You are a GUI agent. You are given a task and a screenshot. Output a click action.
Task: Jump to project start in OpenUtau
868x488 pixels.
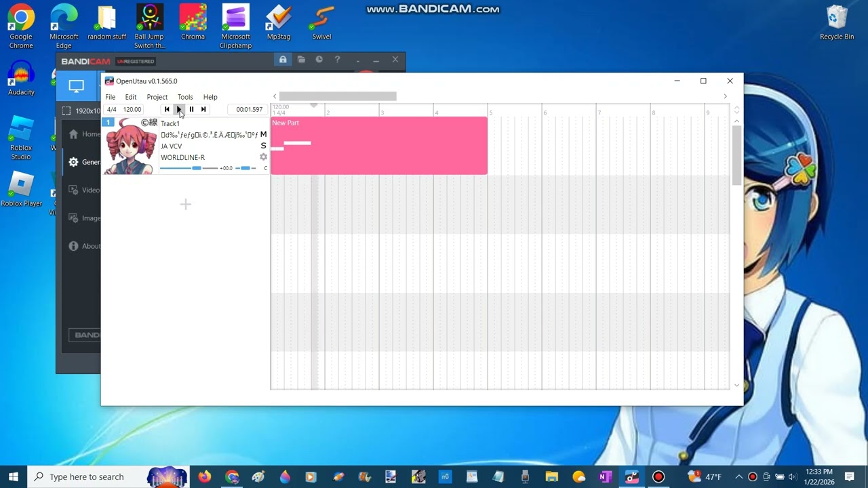point(167,109)
